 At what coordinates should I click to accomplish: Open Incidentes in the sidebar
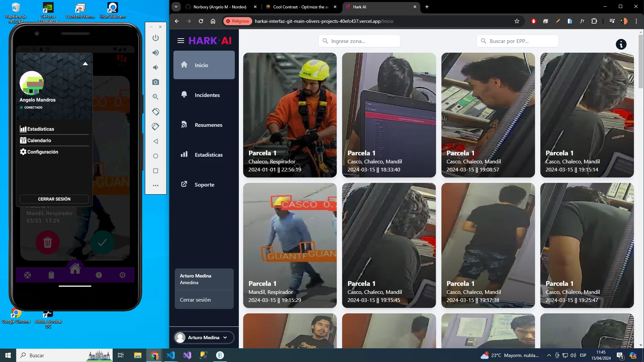[204, 95]
